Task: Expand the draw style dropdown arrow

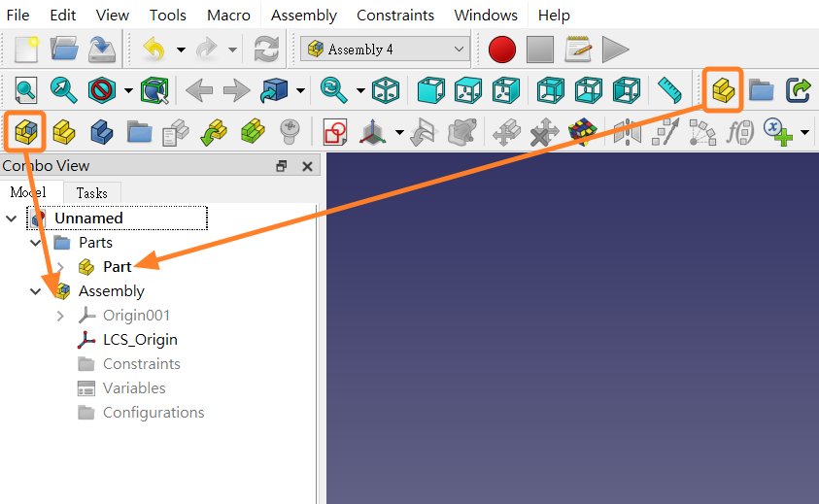Action: (x=128, y=91)
